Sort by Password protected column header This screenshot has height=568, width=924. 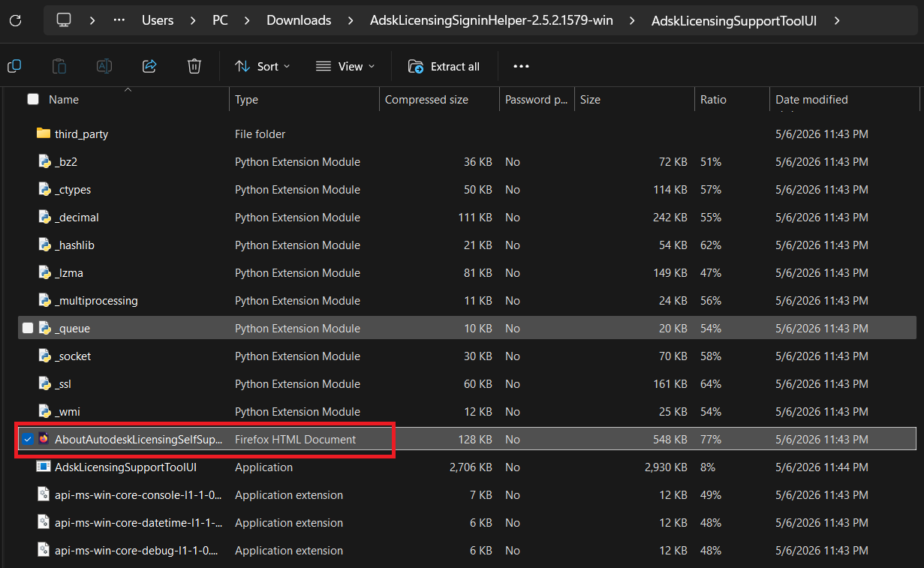[x=536, y=99]
